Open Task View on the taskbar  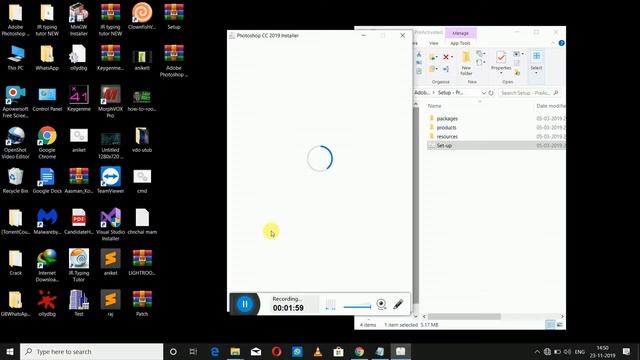193,351
